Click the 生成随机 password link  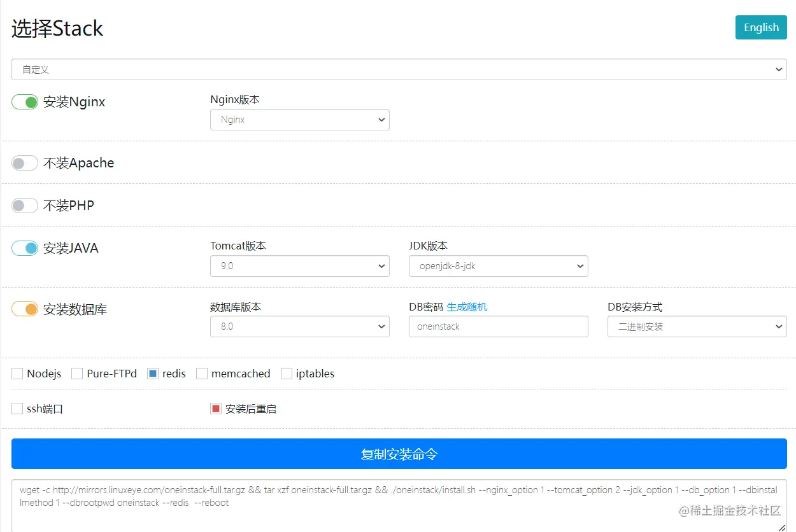(467, 307)
